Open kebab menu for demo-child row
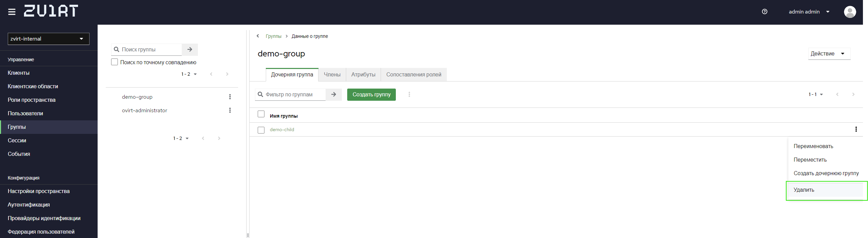Image resolution: width=868 pixels, height=238 pixels. pyautogui.click(x=856, y=129)
